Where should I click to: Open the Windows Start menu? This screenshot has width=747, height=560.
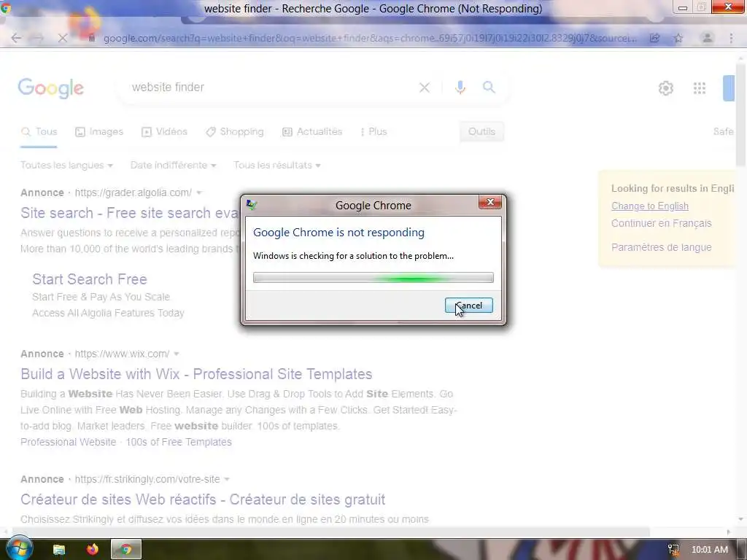[x=18, y=549]
